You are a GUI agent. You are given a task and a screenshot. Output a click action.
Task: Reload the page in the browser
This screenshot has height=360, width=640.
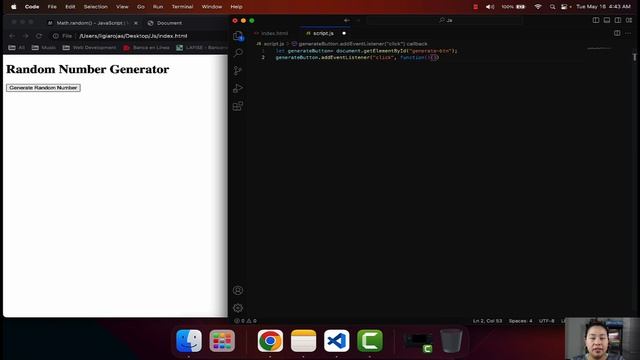(39, 36)
